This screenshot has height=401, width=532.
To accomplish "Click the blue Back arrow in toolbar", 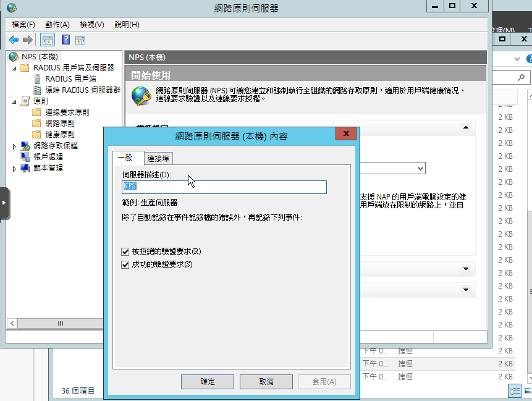I will point(14,40).
